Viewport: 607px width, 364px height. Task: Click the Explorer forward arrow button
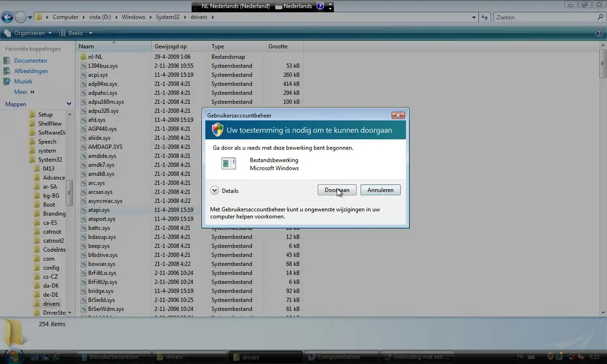[20, 17]
